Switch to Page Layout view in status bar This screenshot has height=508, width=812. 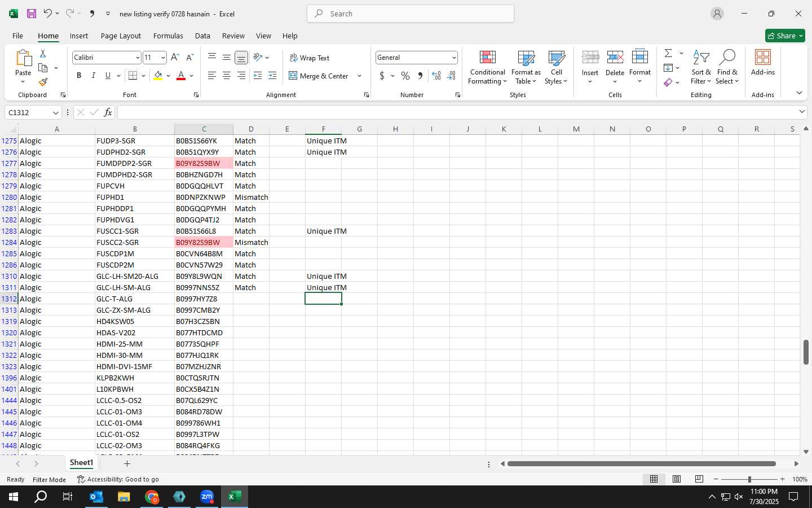pos(677,479)
